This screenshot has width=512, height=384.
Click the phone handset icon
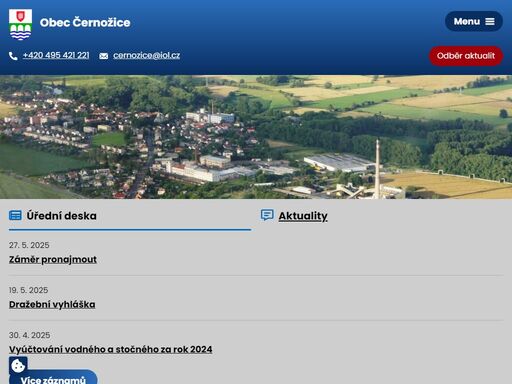(13, 56)
